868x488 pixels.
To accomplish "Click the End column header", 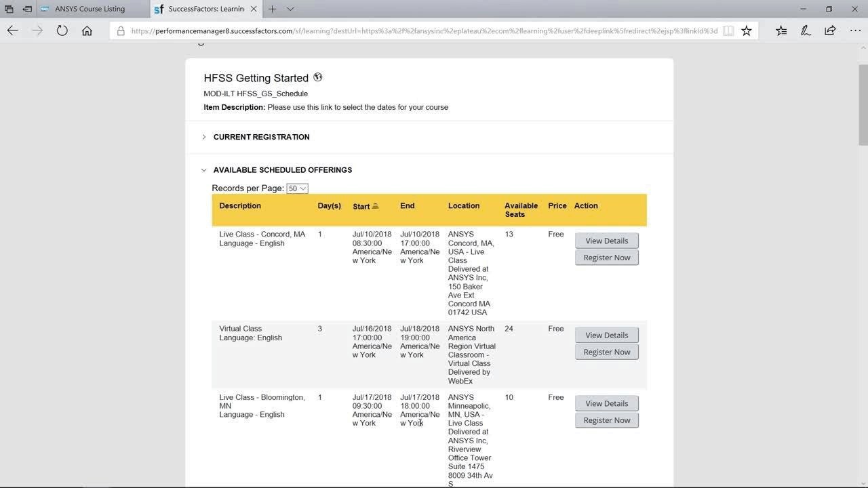I will pyautogui.click(x=407, y=205).
